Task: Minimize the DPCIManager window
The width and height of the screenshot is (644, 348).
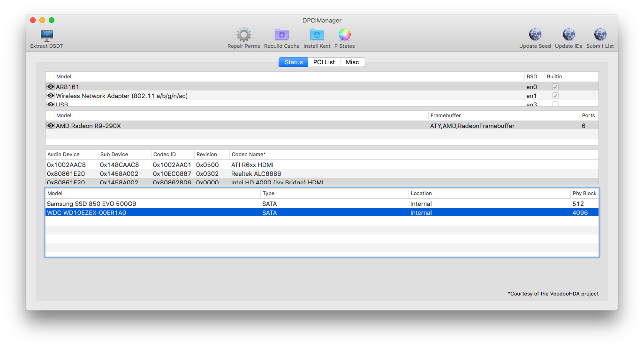Action: (x=42, y=20)
